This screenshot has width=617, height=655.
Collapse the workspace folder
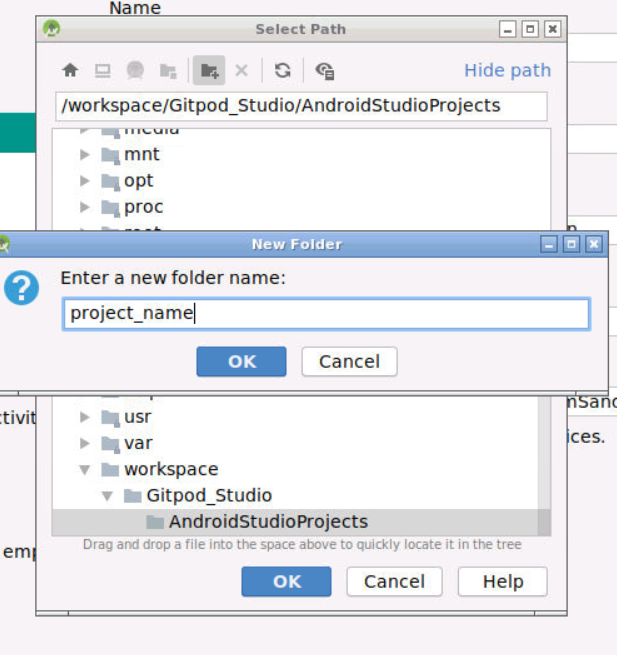coord(85,470)
